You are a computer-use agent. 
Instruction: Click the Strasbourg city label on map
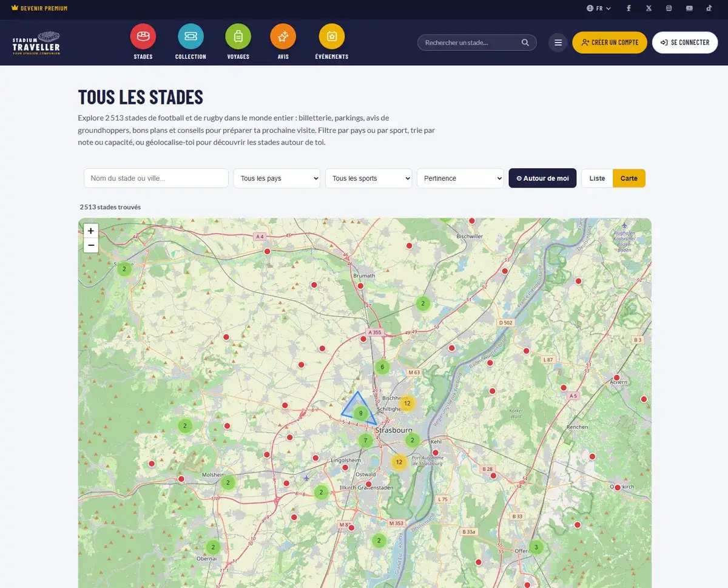[x=394, y=430]
